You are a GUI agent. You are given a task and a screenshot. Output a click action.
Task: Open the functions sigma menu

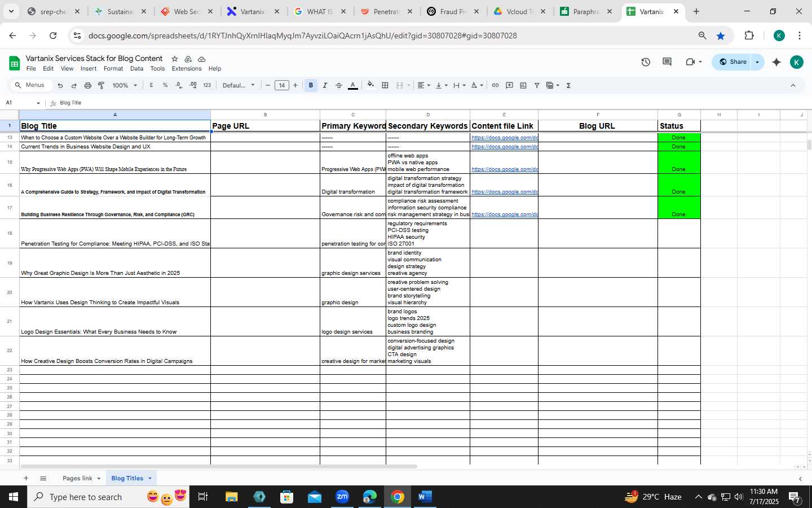568,85
